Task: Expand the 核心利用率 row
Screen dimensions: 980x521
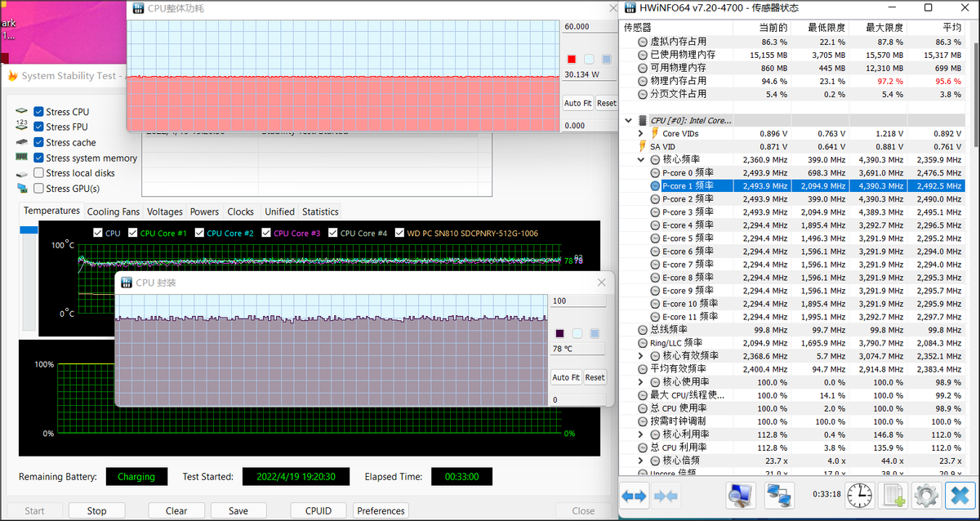Action: click(642, 434)
